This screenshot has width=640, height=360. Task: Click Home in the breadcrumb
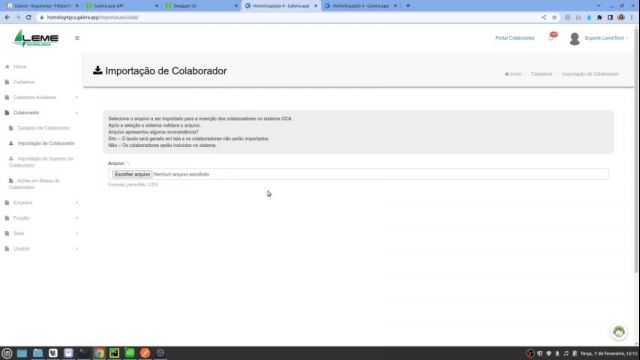[513, 74]
